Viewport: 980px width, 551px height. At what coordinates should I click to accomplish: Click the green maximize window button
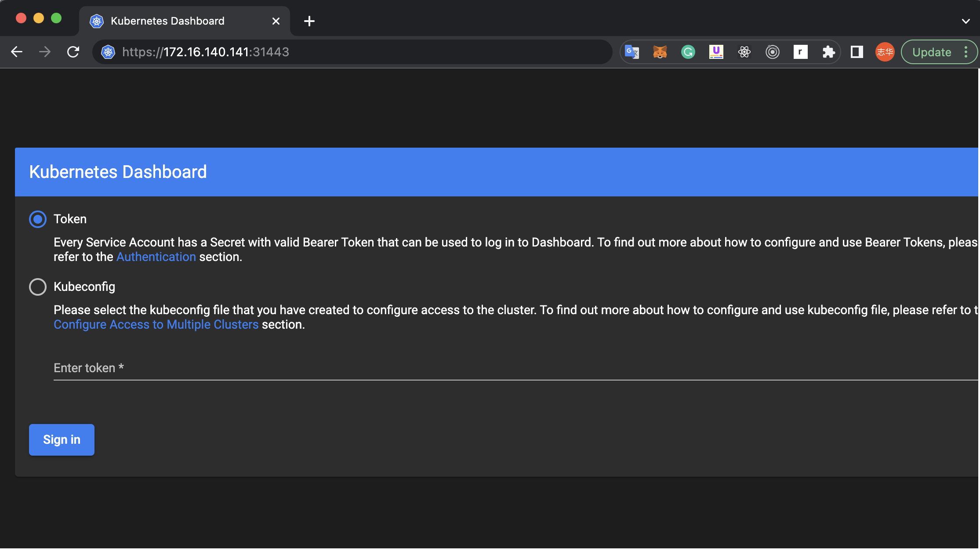pos(56,18)
